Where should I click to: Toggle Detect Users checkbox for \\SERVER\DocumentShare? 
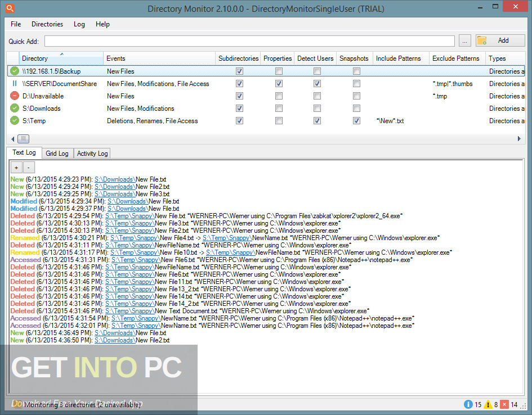pyautogui.click(x=318, y=84)
